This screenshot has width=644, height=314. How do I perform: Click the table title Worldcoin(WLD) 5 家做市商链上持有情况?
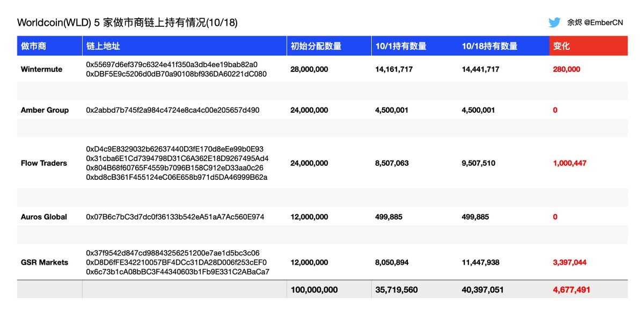coord(127,23)
